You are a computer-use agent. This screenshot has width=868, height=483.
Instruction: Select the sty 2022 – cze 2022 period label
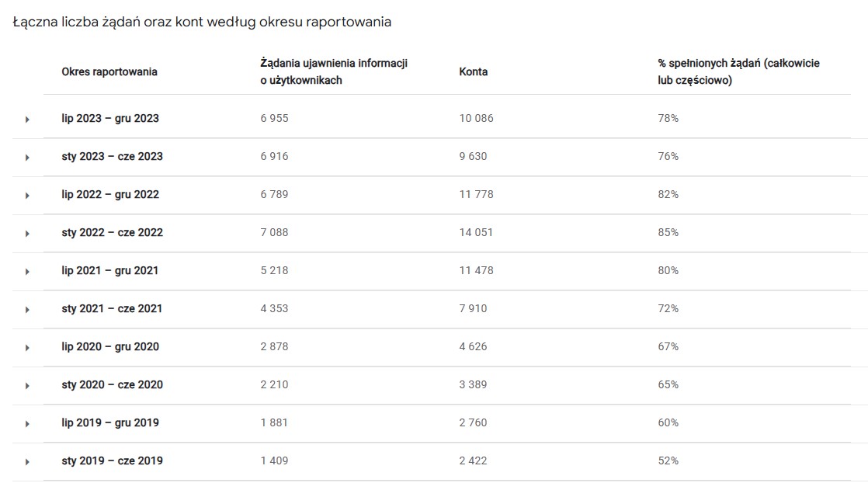113,233
